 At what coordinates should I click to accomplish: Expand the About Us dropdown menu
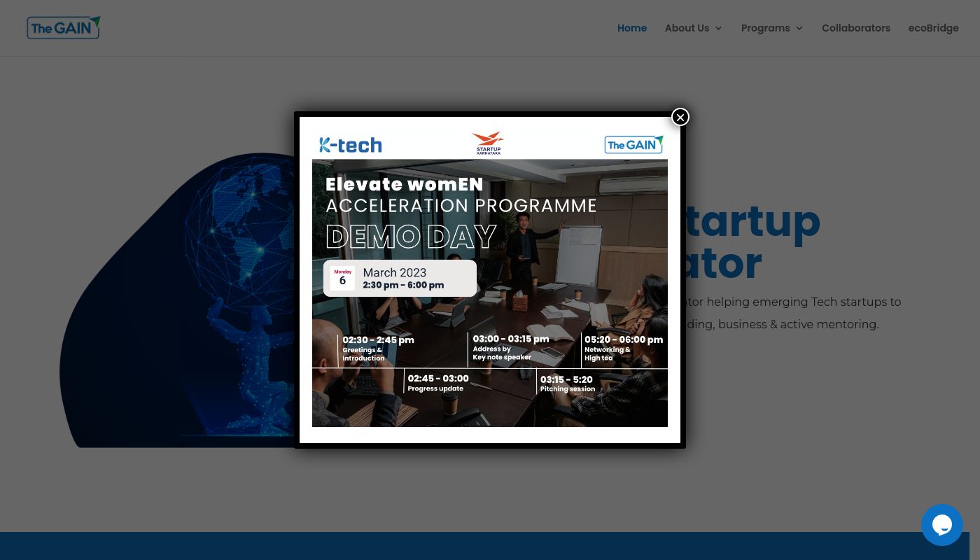[x=693, y=28]
